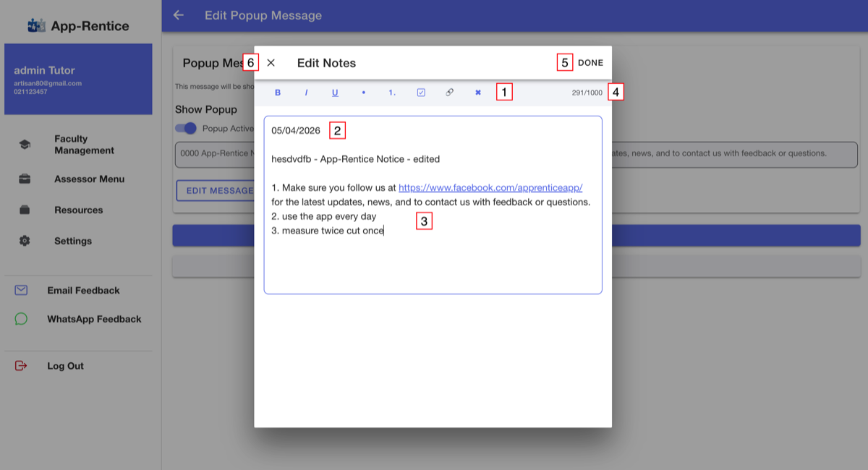Apply italic formatting in editor toolbar
The image size is (868, 470).
point(306,93)
